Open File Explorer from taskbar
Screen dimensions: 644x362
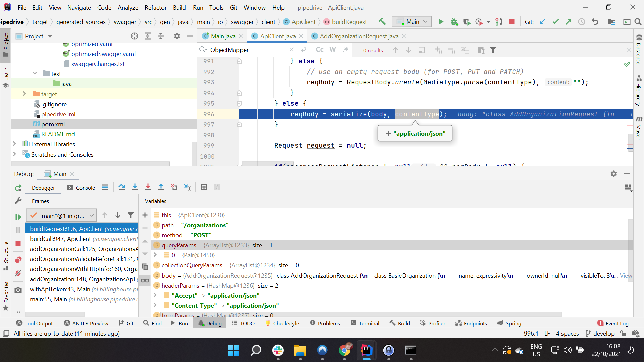[300, 351]
